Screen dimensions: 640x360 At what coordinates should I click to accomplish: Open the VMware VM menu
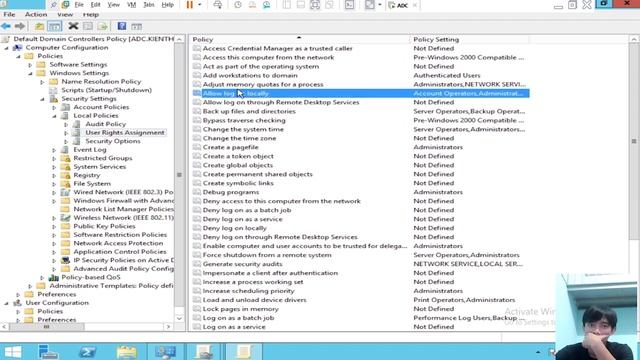click(x=131, y=5)
